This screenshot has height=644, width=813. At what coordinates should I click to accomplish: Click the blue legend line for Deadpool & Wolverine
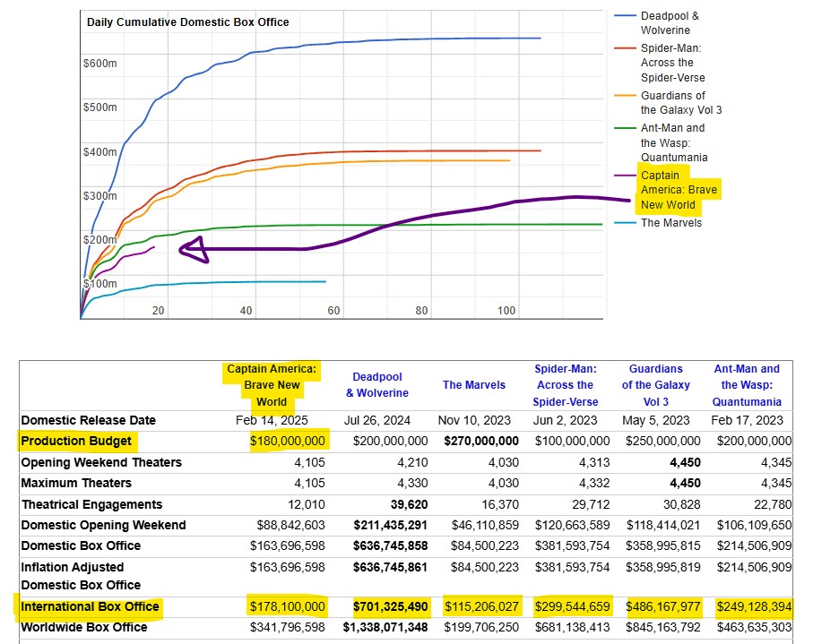(624, 16)
